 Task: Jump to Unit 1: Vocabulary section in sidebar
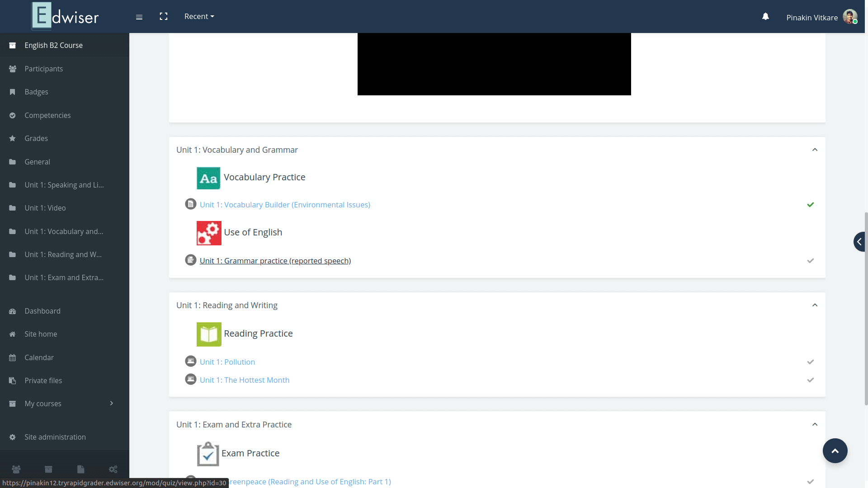(x=65, y=231)
